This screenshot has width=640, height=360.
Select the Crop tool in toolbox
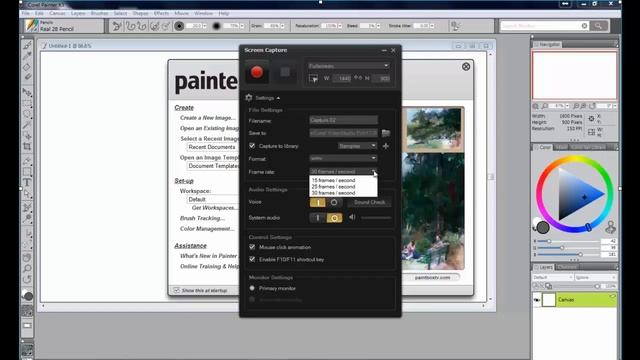coord(27,146)
